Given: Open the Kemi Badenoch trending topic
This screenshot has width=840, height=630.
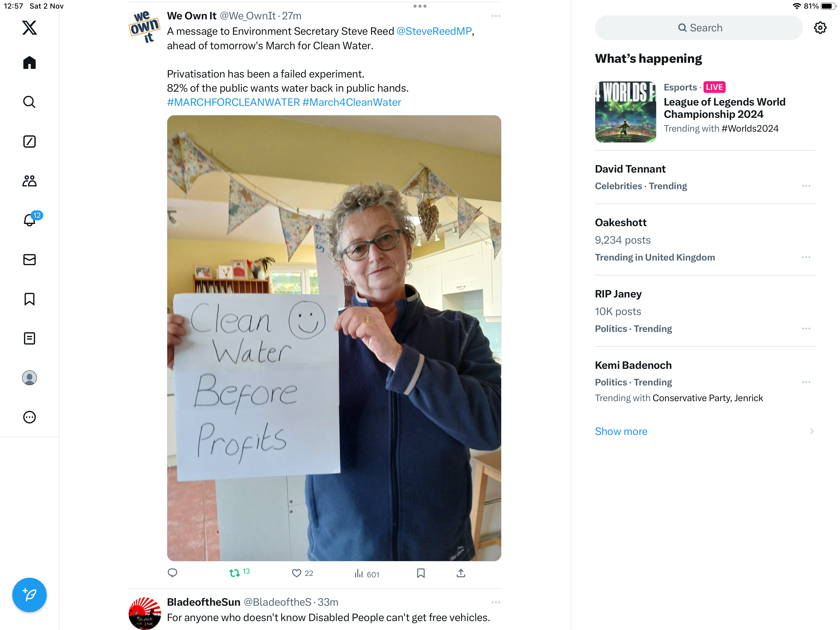Looking at the screenshot, I should coord(705,381).
